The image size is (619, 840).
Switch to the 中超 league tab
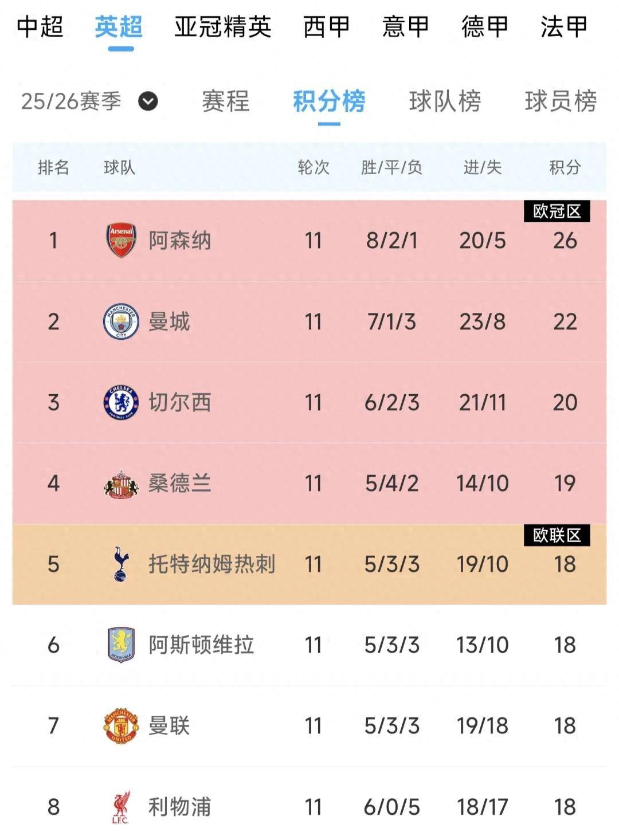[40, 27]
